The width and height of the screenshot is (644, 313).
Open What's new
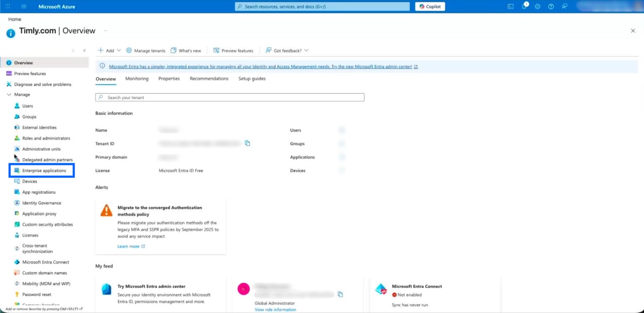point(186,50)
